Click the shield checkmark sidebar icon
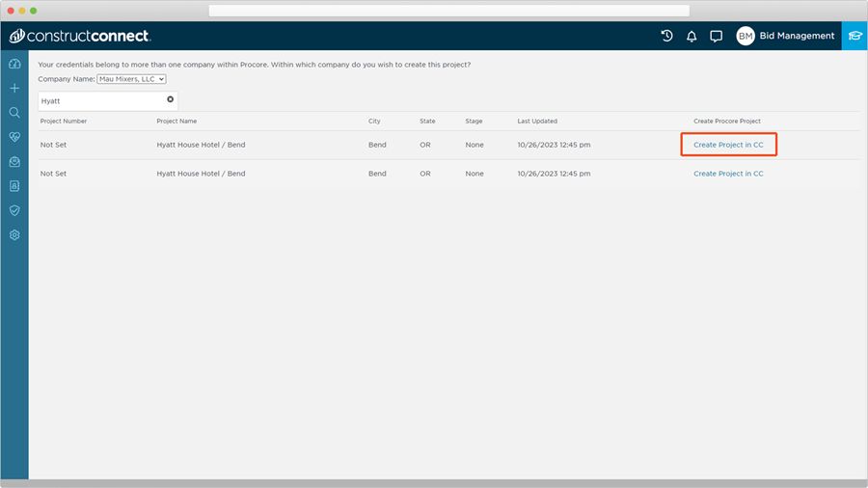The width and height of the screenshot is (868, 488). pyautogui.click(x=14, y=210)
